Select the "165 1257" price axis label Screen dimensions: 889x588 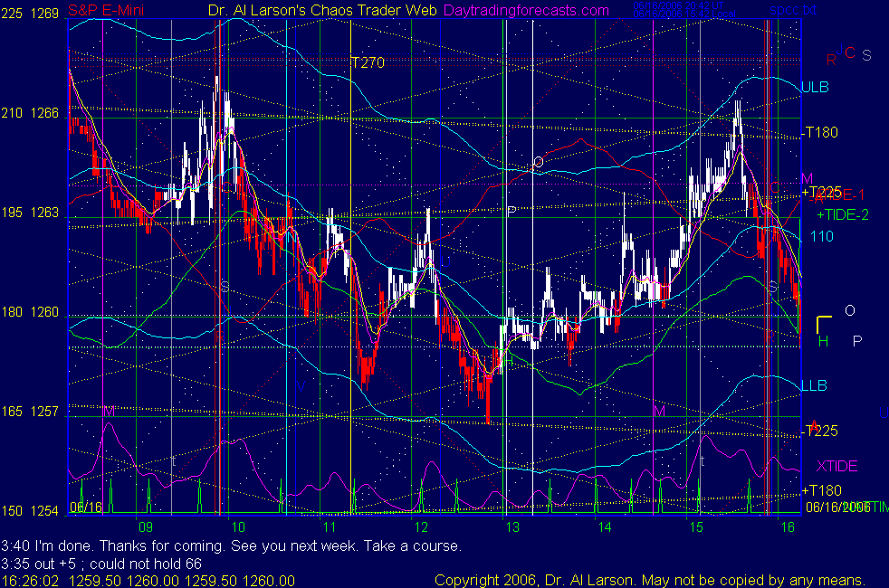coord(30,412)
